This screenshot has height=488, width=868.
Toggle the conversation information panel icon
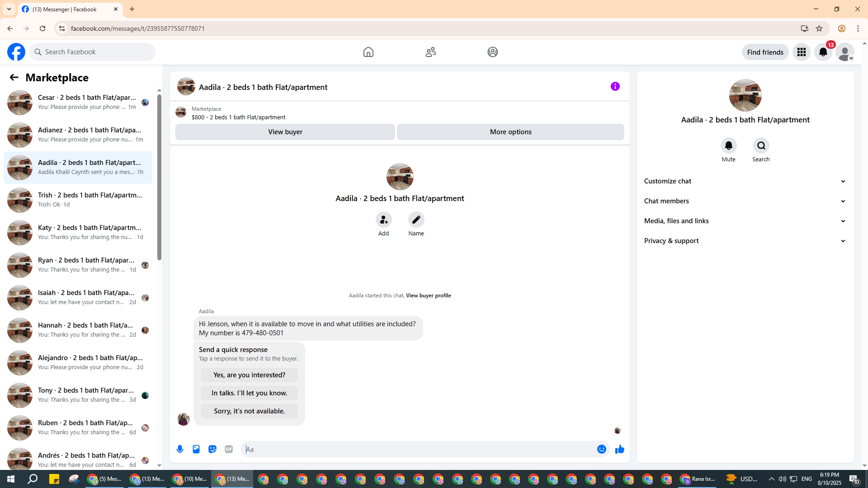click(x=615, y=86)
